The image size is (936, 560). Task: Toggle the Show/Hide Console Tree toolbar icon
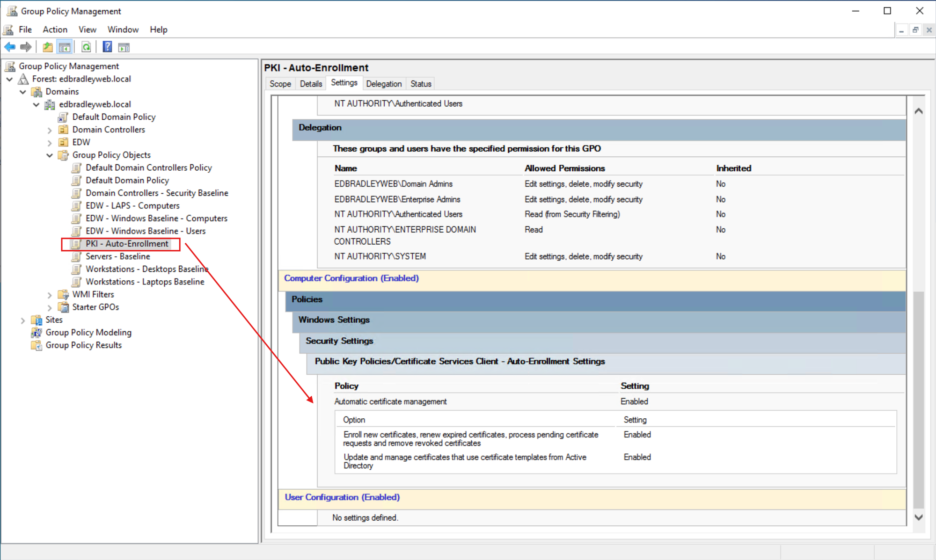[65, 46]
